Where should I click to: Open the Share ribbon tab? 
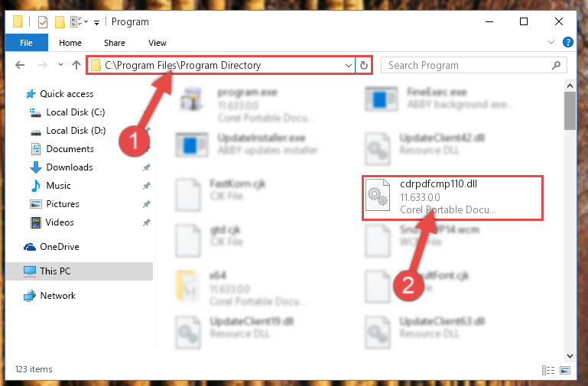(x=115, y=43)
